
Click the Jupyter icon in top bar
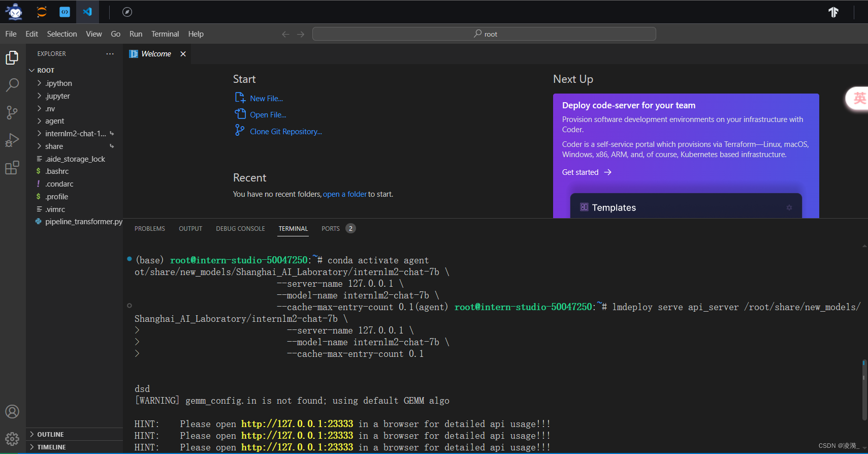tap(42, 12)
